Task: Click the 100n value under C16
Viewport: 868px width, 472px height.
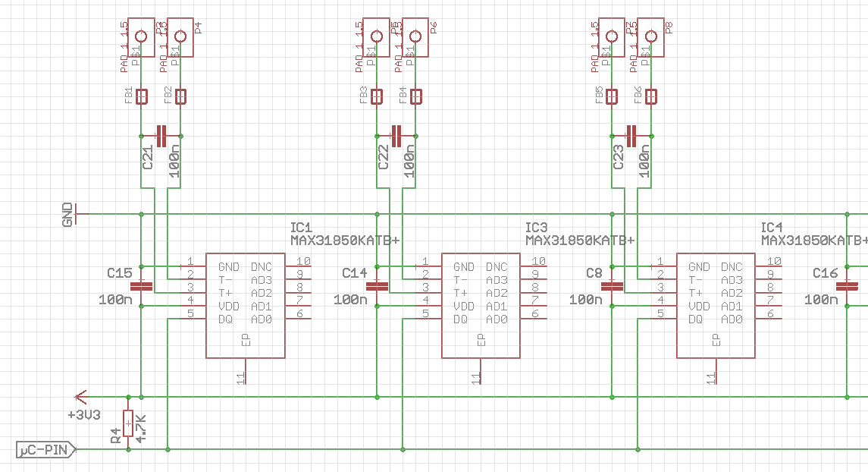Action: click(821, 300)
